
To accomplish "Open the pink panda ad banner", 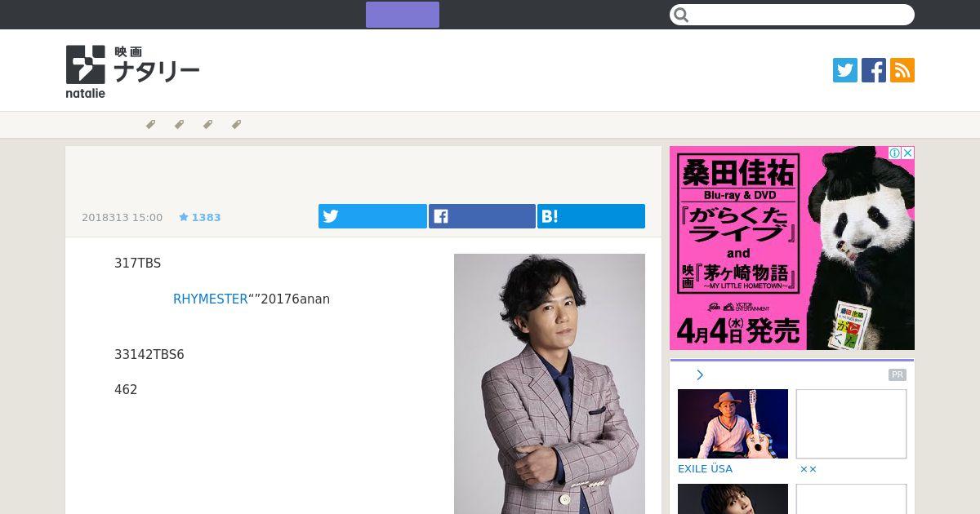I will pyautogui.click(x=792, y=248).
